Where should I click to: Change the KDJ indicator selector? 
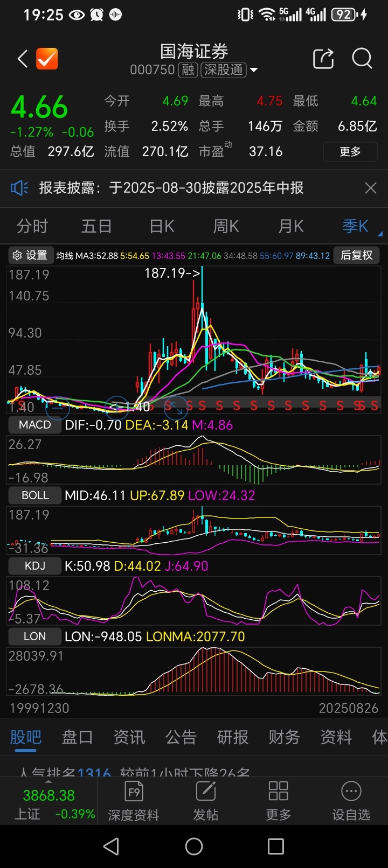(x=35, y=566)
